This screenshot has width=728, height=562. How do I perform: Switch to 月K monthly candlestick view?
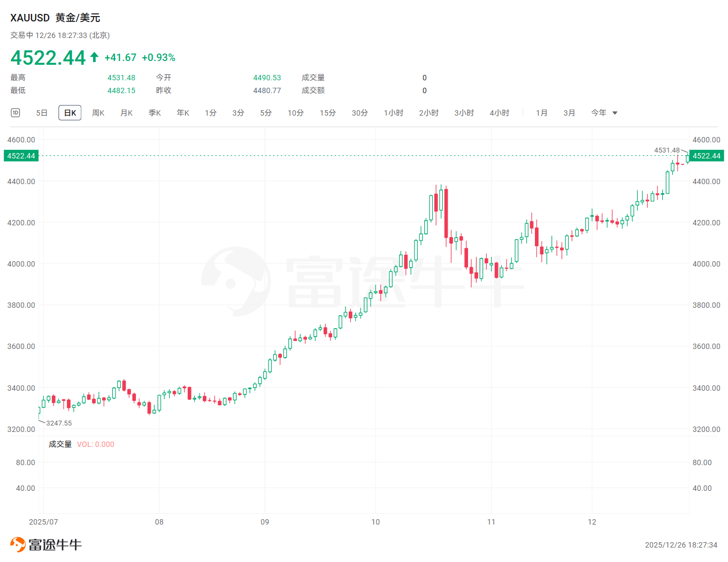(x=126, y=113)
